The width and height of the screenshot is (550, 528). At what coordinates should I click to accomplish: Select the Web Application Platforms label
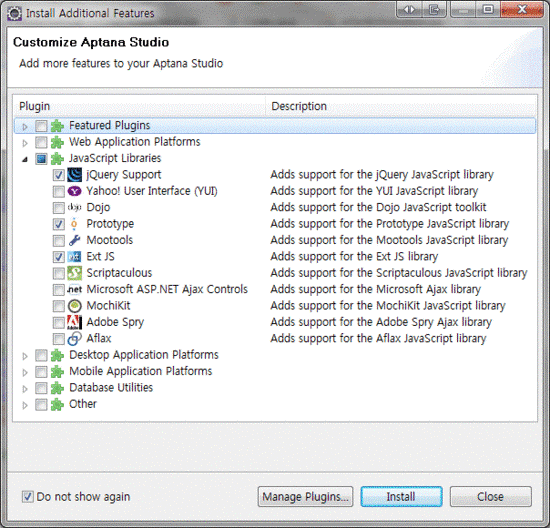tap(135, 142)
